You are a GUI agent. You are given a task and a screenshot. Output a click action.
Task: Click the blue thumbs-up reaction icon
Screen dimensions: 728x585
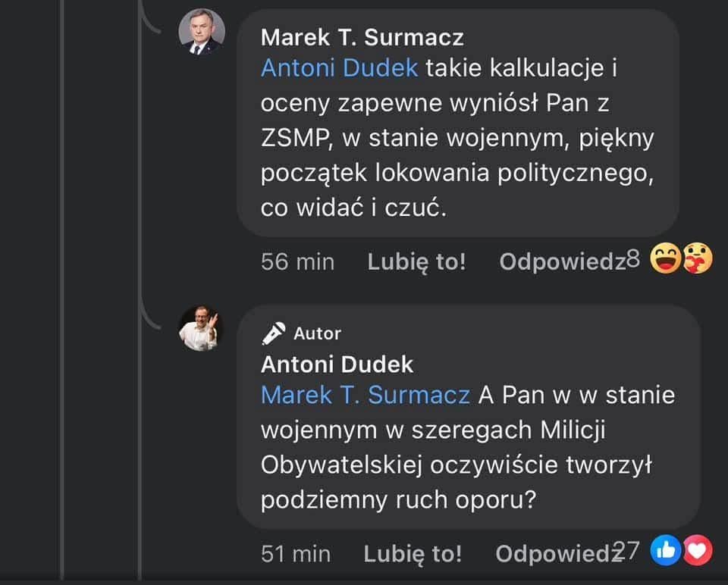(x=665, y=550)
